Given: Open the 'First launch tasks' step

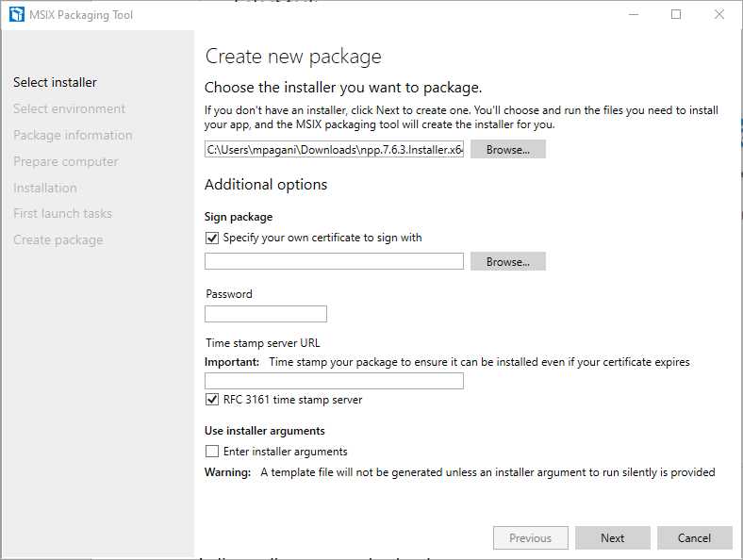Looking at the screenshot, I should point(62,214).
